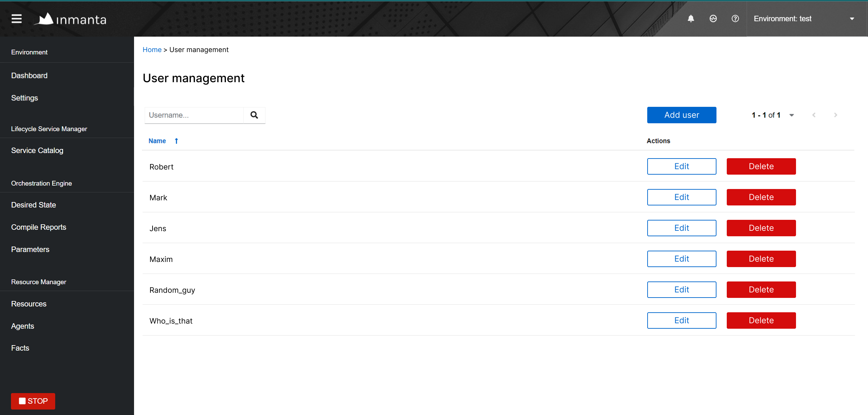Expand the environment selector caret
Viewport: 868px width, 415px height.
tap(852, 19)
